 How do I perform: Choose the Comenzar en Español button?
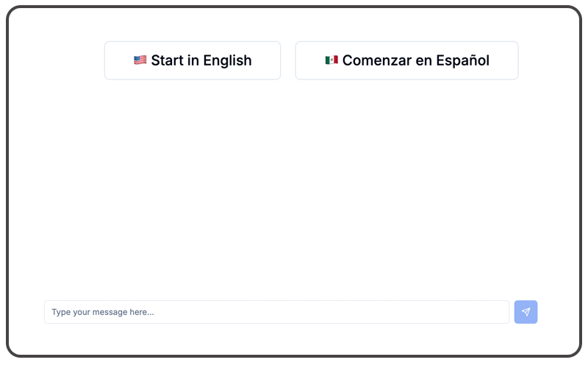[407, 60]
